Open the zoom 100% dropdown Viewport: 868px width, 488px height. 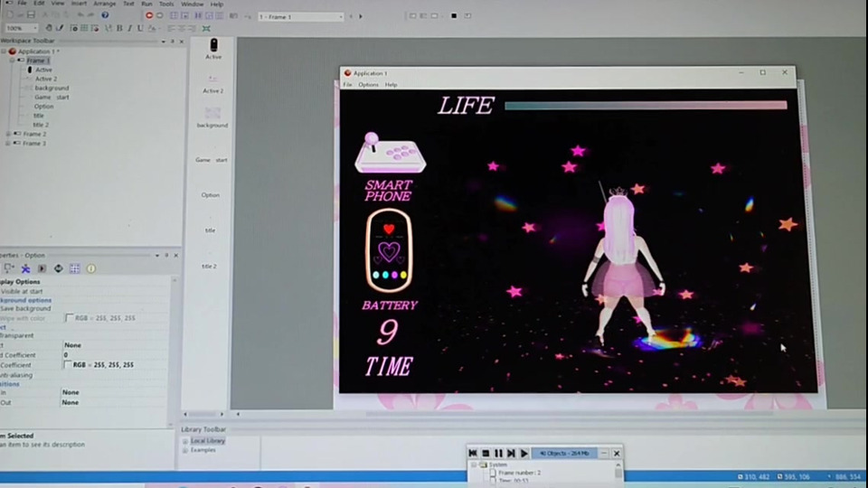coord(35,28)
